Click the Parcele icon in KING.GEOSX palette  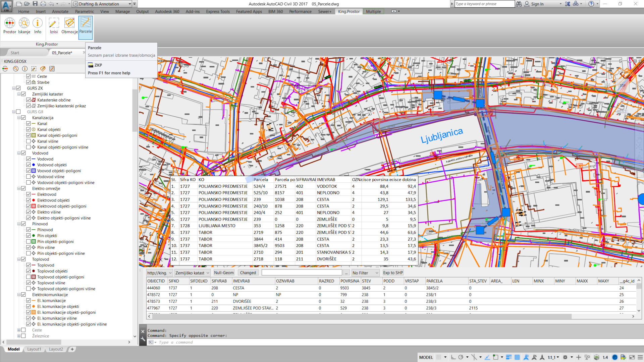[x=52, y=69]
